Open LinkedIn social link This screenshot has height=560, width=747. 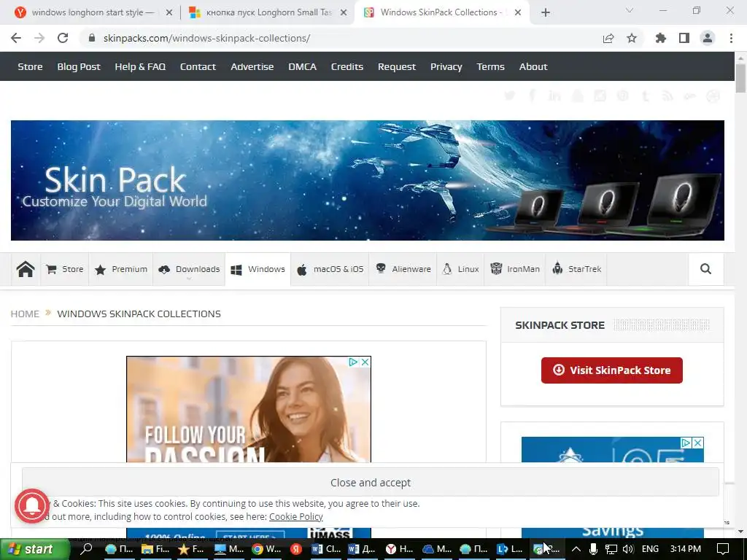[x=554, y=96]
